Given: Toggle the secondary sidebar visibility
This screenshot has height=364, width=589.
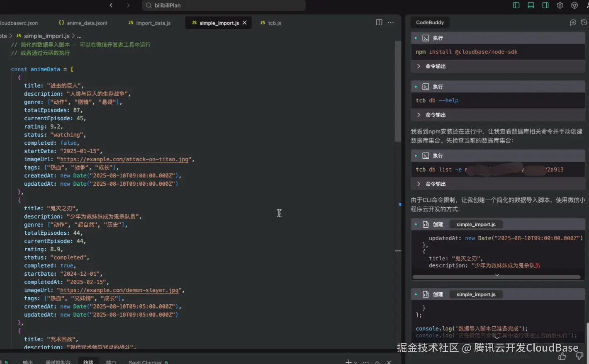Looking at the screenshot, I should [x=545, y=5].
